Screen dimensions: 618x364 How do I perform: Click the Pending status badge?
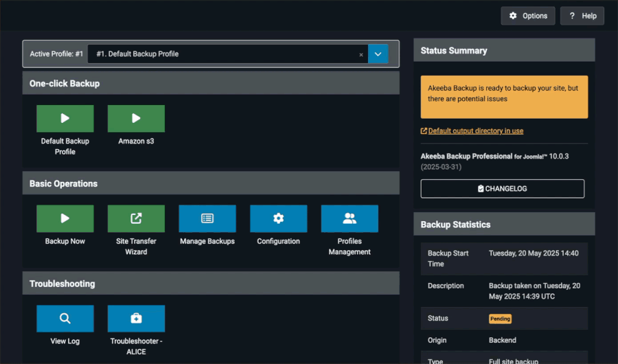point(500,319)
